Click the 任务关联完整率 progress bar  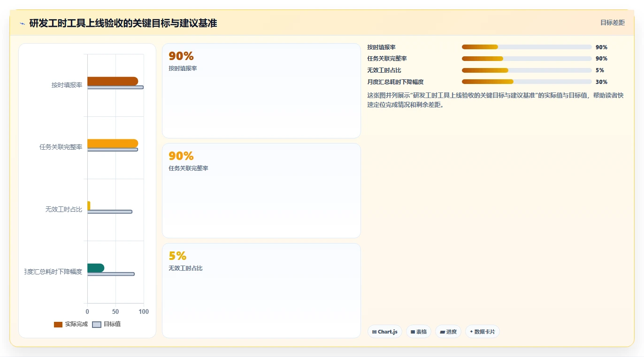pos(527,59)
